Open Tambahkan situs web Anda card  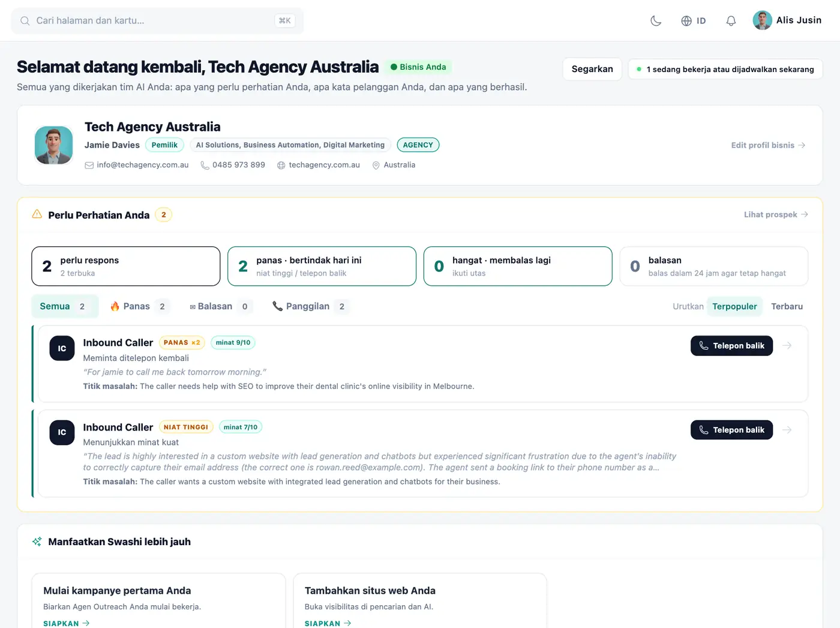point(420,600)
